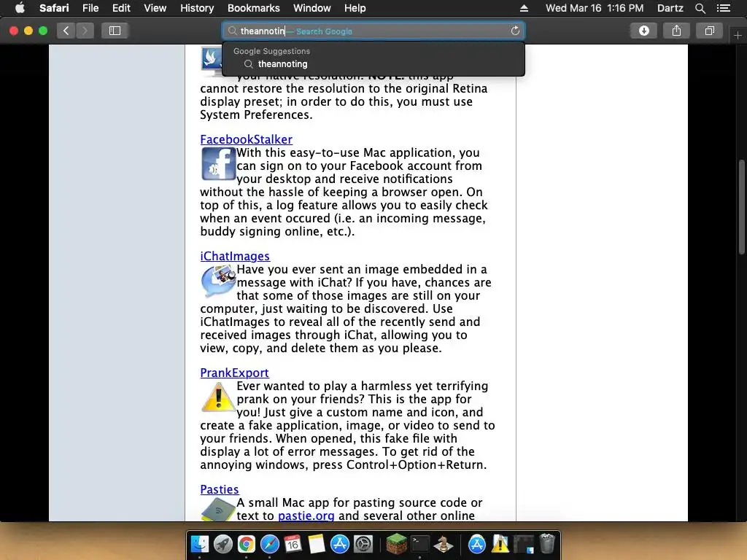Follow the pastie.org link
Viewport: 747px width, 560px height.
pyautogui.click(x=306, y=516)
